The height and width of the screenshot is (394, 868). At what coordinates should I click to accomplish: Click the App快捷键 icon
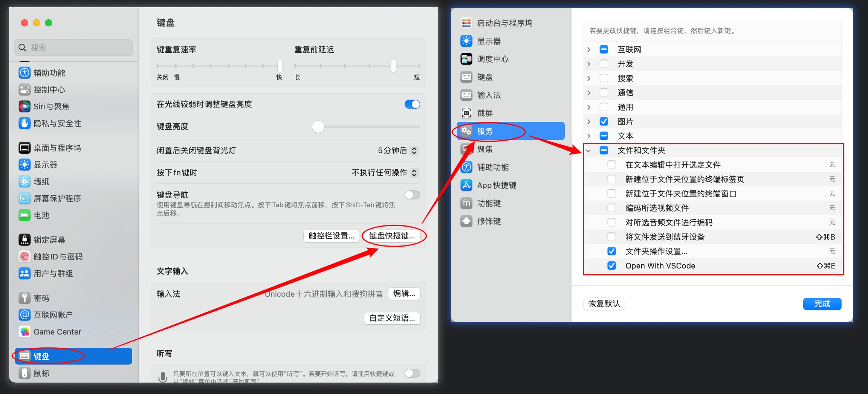click(x=466, y=185)
